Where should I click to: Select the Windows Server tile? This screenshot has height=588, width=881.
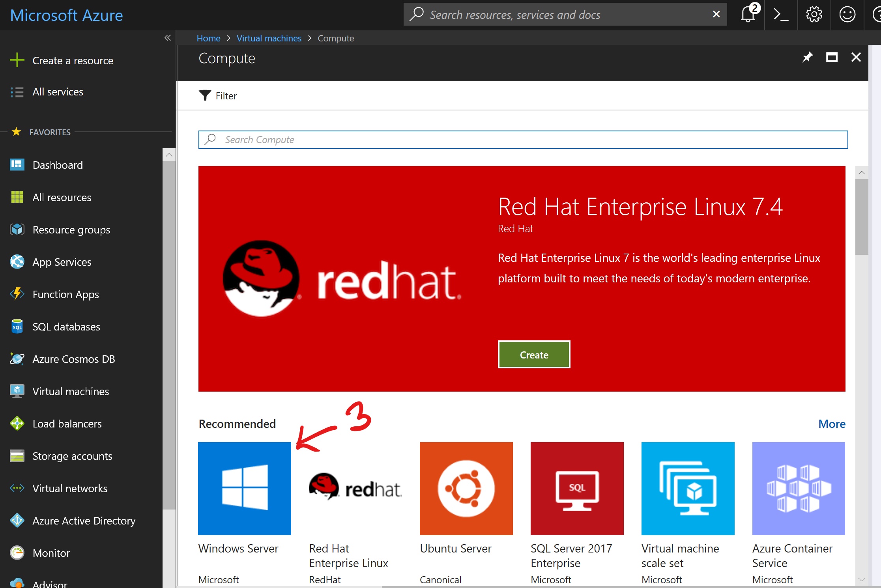coord(244,488)
